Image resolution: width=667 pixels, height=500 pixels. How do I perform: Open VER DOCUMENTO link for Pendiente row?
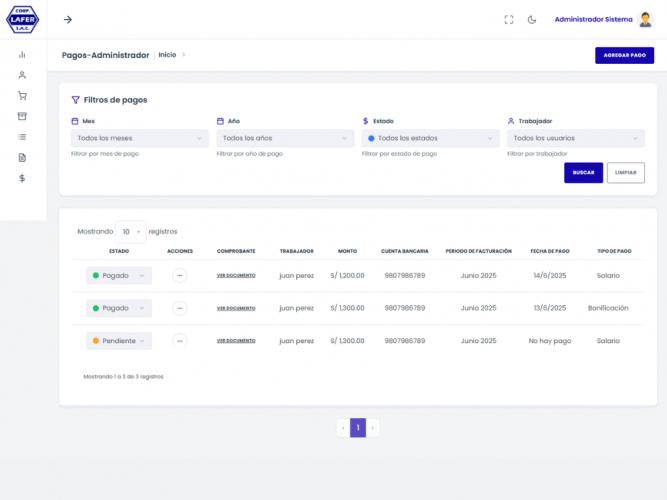236,341
